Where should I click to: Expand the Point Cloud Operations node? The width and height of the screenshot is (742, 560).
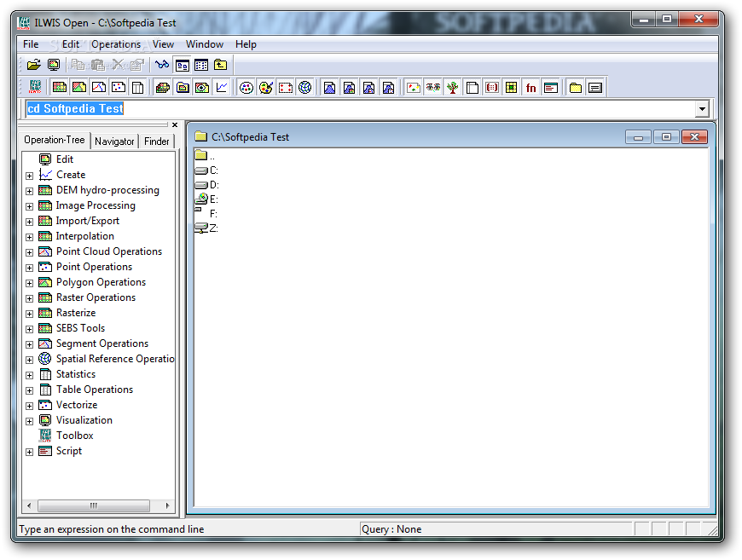point(29,252)
